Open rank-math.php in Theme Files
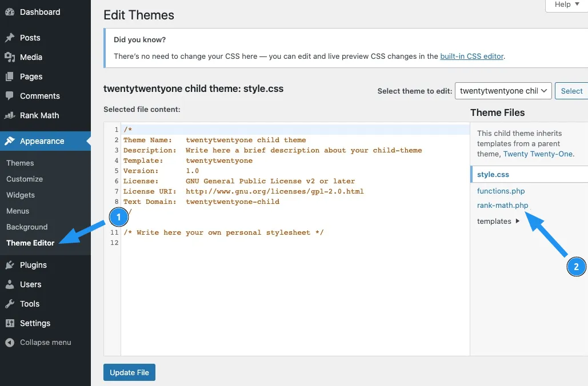Image resolution: width=588 pixels, height=386 pixels. [x=502, y=205]
